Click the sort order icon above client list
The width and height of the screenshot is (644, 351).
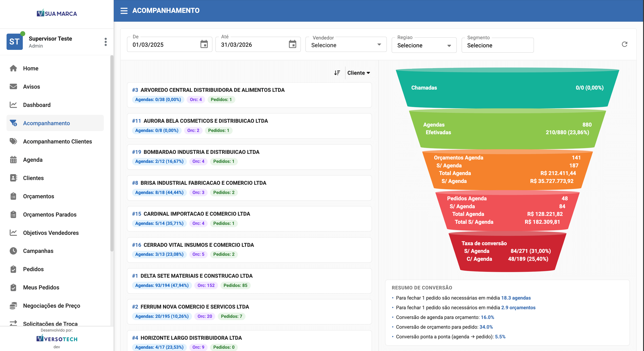[337, 73]
